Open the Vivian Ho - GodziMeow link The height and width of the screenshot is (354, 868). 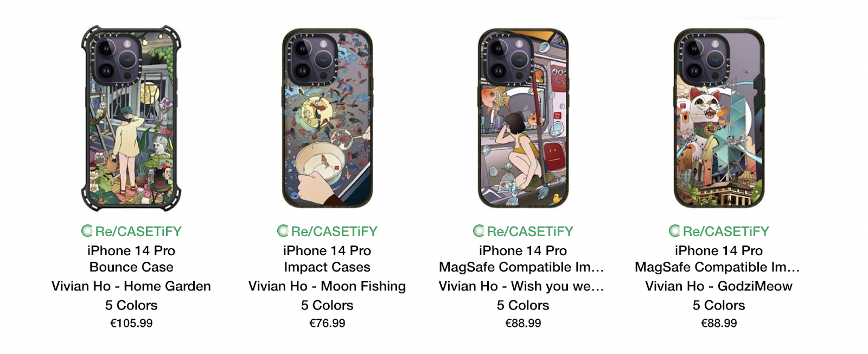pos(719,286)
